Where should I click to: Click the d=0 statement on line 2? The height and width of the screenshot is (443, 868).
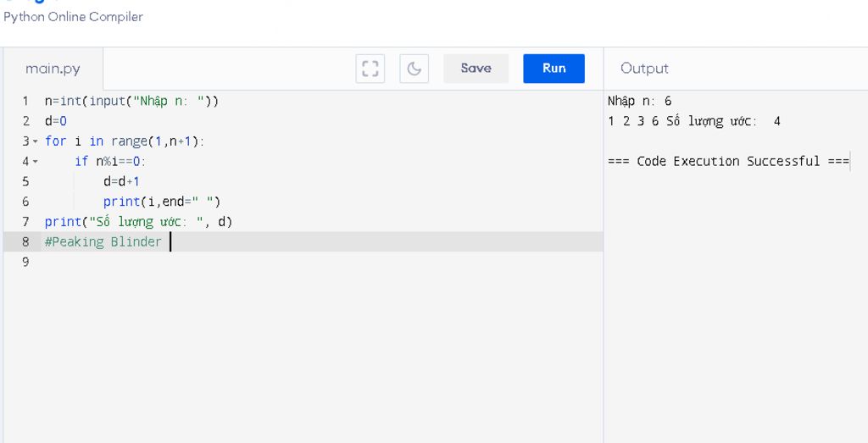click(x=56, y=121)
